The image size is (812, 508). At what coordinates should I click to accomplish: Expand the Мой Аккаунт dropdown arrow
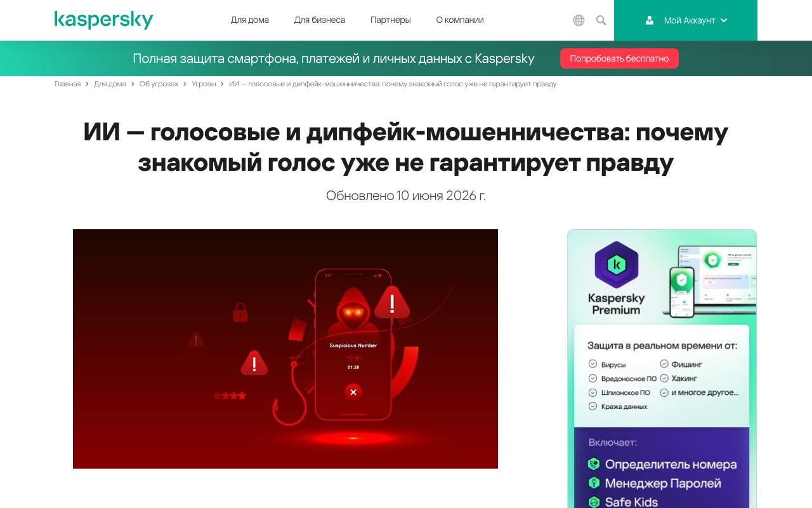point(724,20)
